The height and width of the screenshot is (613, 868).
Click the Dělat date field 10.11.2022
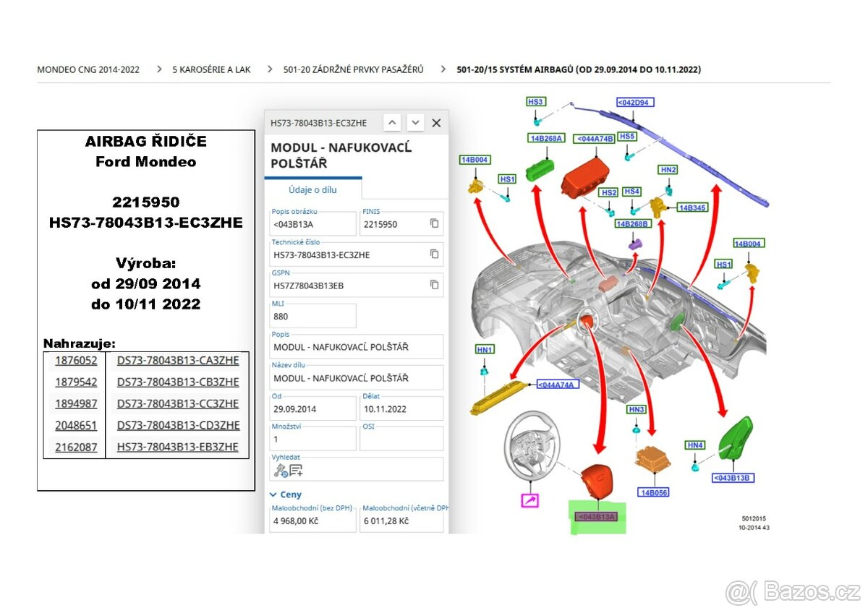pos(401,408)
